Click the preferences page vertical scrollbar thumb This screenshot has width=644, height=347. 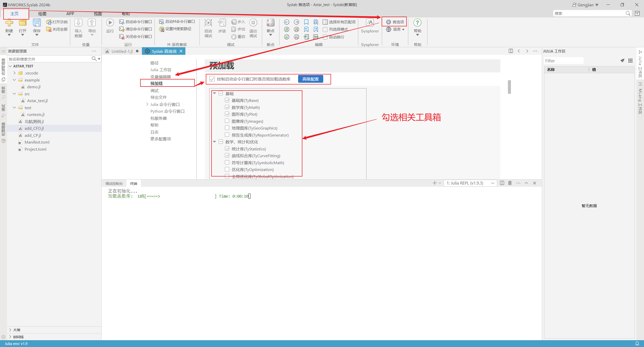click(x=509, y=87)
